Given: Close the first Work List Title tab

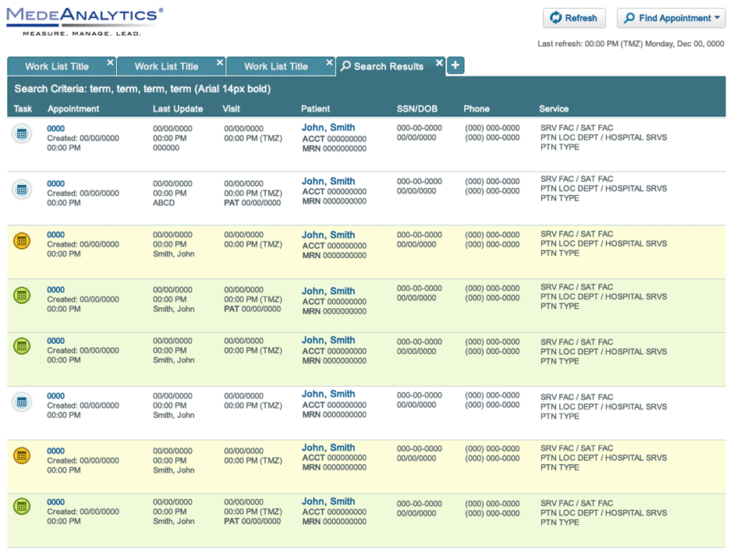Looking at the screenshot, I should coord(110,62).
